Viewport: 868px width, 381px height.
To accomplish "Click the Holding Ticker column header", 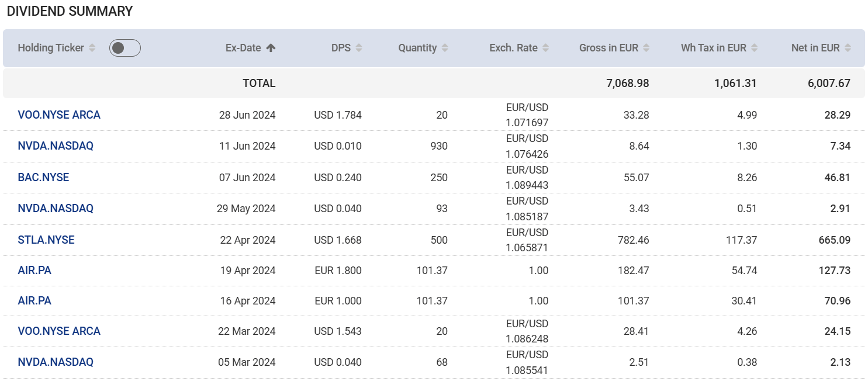I will (51, 48).
